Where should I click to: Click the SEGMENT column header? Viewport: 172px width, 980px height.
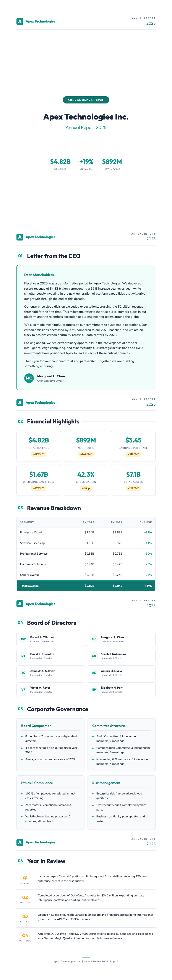pos(27,522)
